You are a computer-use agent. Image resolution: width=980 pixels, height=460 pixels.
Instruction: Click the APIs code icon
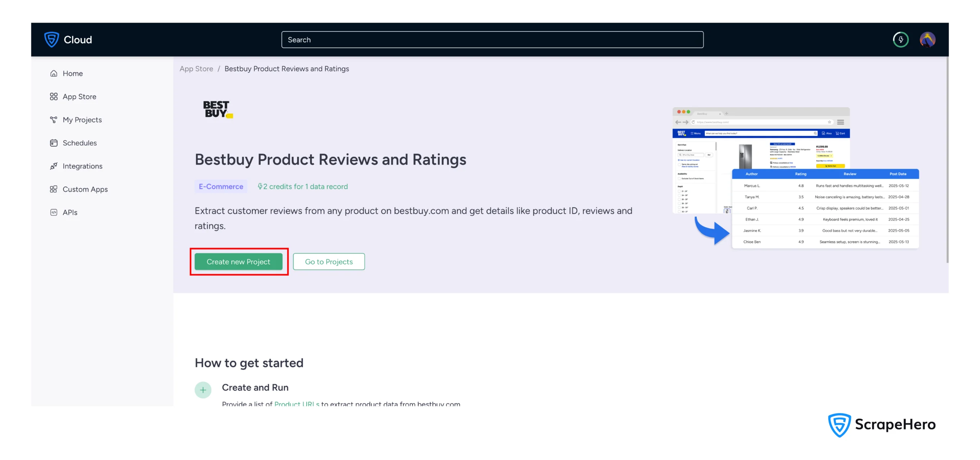54,213
